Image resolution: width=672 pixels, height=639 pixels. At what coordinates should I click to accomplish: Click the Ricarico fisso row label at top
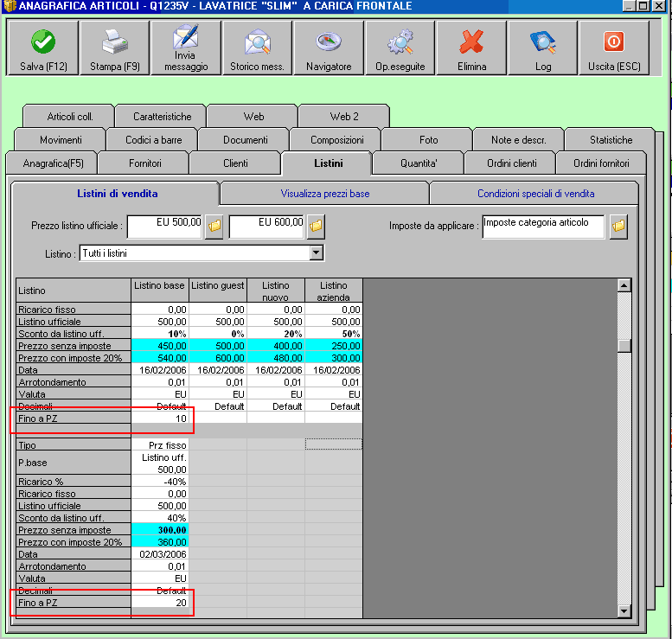[74, 309]
